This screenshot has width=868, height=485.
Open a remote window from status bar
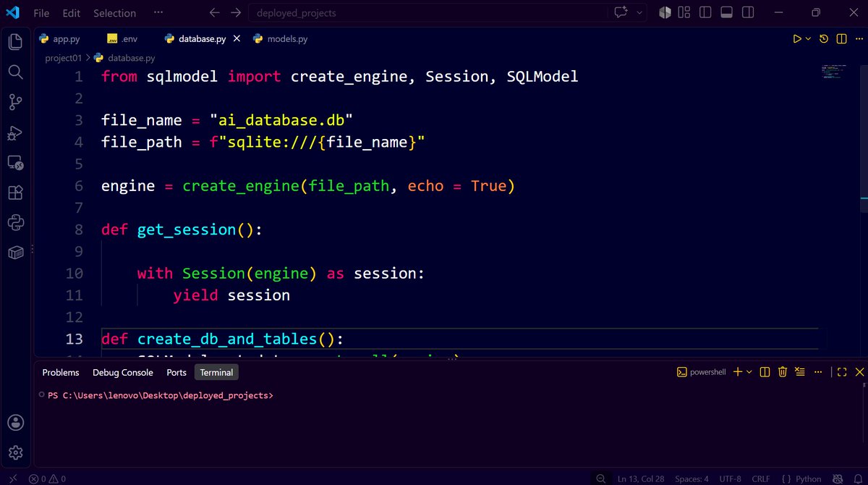(13, 478)
